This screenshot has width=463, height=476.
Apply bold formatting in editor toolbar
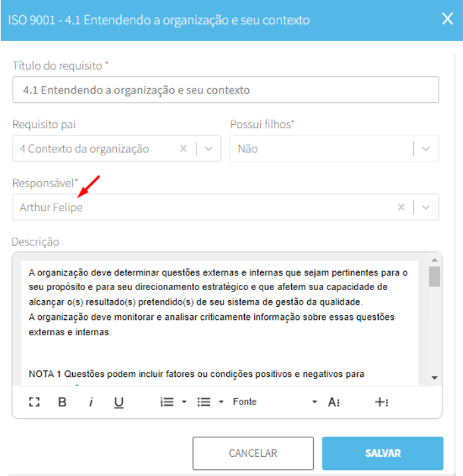pyautogui.click(x=62, y=402)
